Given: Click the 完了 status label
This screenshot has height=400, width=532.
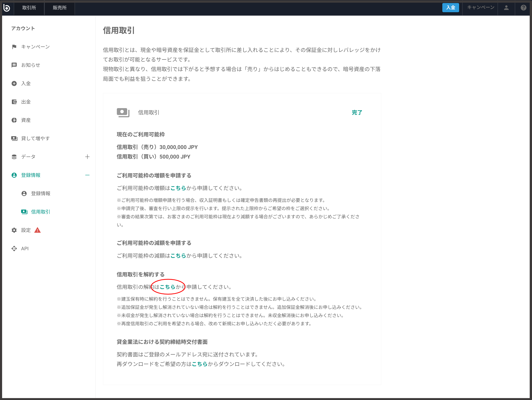Looking at the screenshot, I should 357,112.
